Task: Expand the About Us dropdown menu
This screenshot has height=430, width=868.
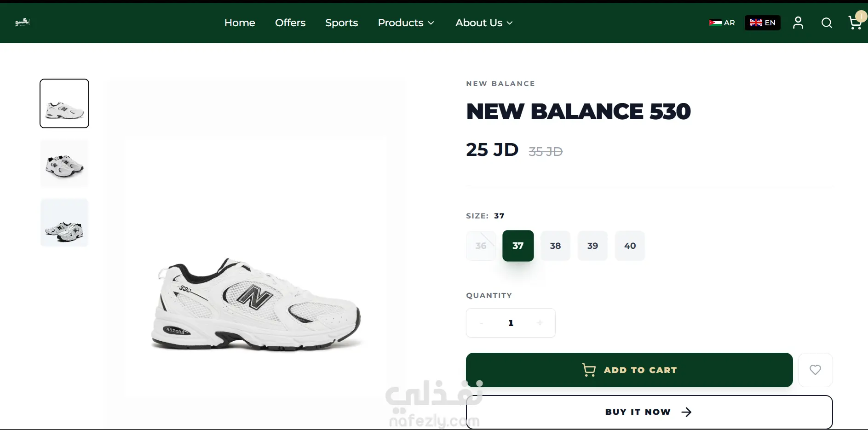Action: click(x=484, y=23)
